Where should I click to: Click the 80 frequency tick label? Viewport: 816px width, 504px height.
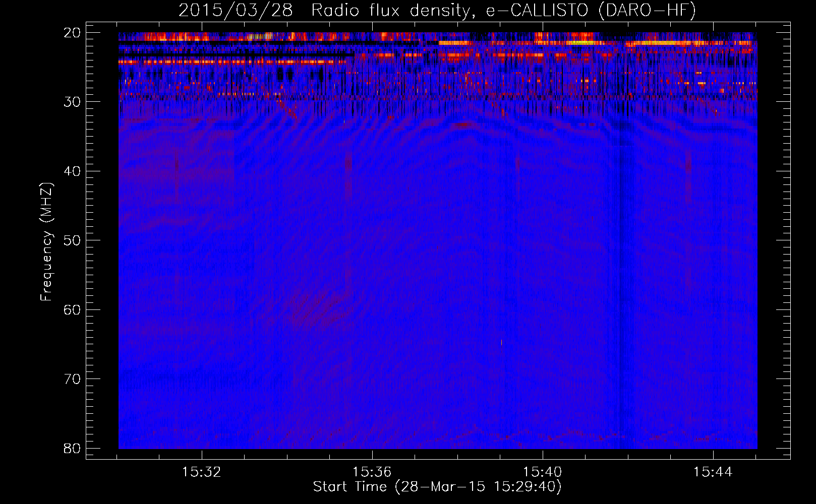73,449
